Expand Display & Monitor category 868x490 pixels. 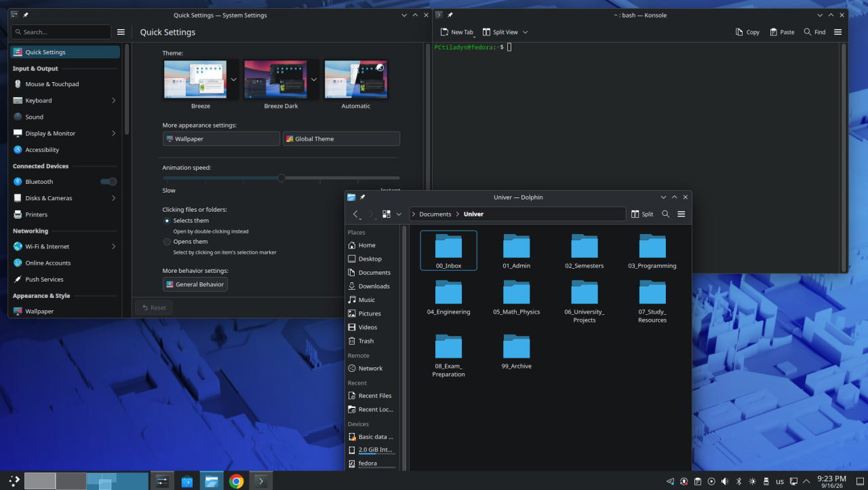click(x=66, y=133)
